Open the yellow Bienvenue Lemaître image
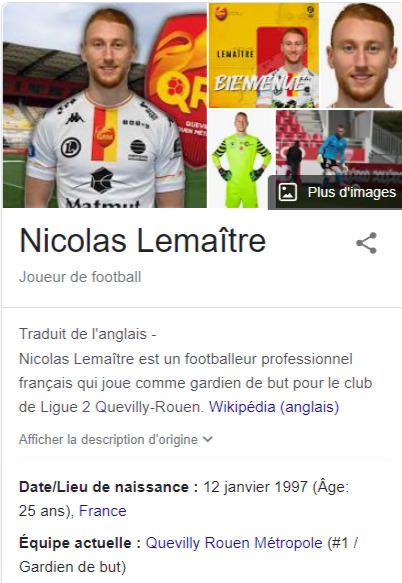 point(264,55)
